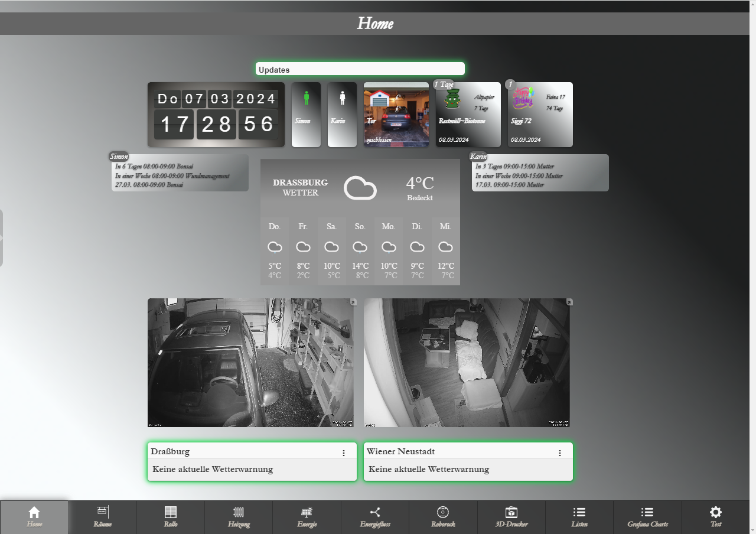Click the Fr. forecast cloud icon

pyautogui.click(x=303, y=247)
